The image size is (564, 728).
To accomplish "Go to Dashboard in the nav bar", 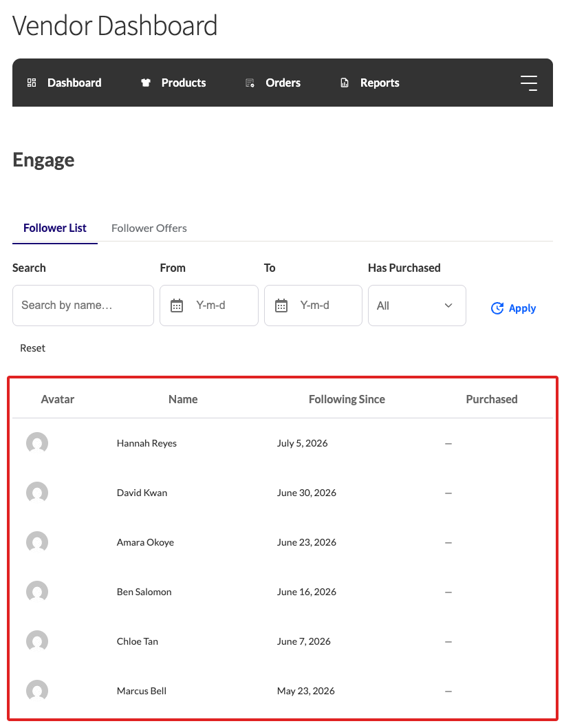I will (x=74, y=83).
